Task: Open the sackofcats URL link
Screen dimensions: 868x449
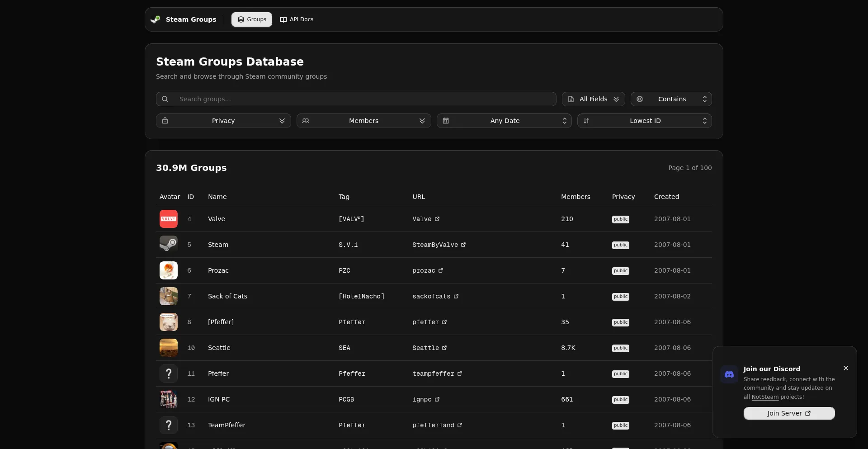Action: coord(435,296)
